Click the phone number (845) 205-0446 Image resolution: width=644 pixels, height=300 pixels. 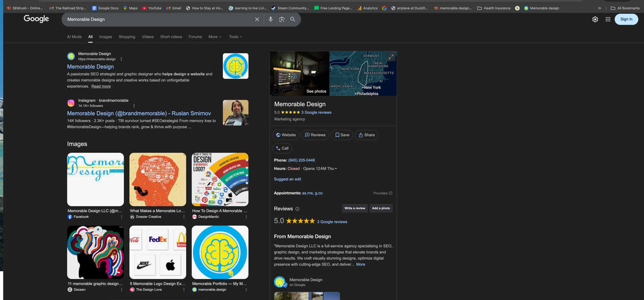click(301, 160)
